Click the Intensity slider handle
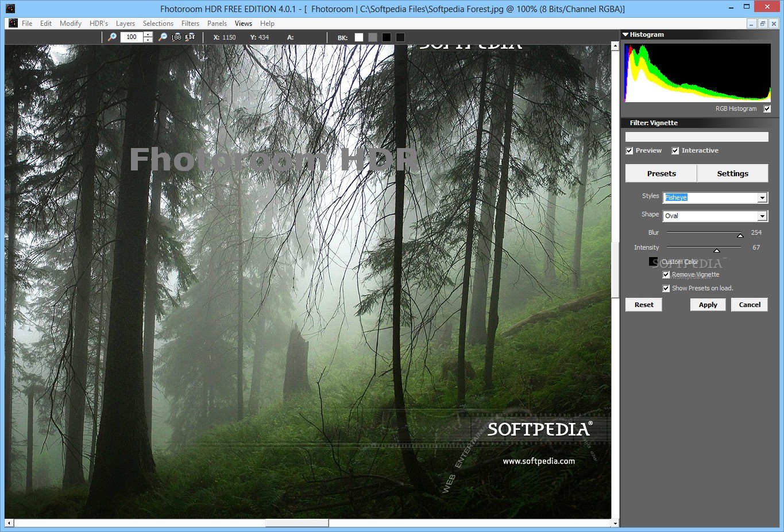 click(x=716, y=250)
